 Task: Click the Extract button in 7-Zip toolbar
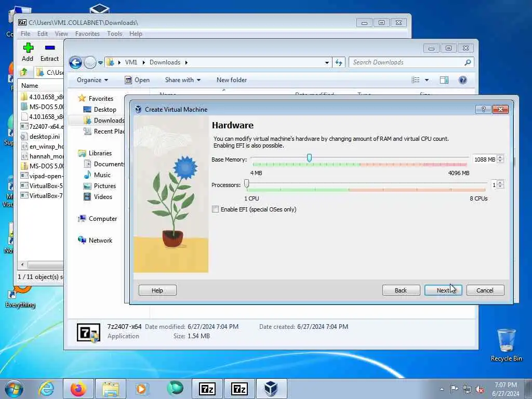(x=49, y=52)
